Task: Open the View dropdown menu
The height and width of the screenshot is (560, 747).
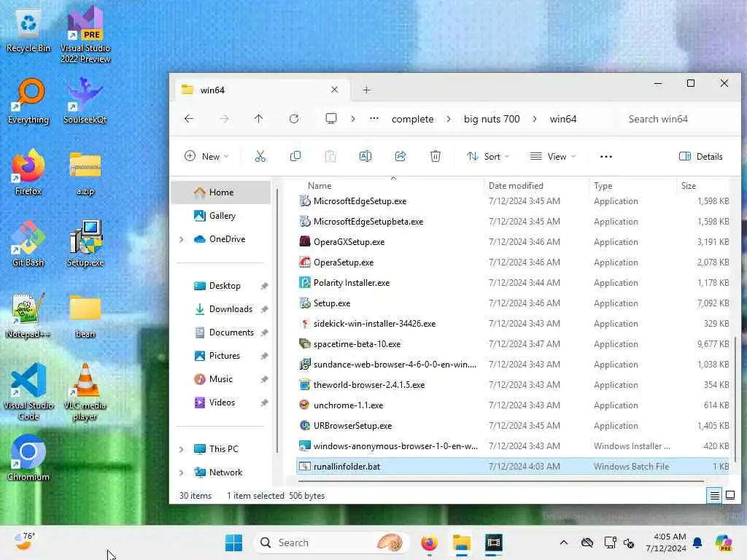Action: 553,156
